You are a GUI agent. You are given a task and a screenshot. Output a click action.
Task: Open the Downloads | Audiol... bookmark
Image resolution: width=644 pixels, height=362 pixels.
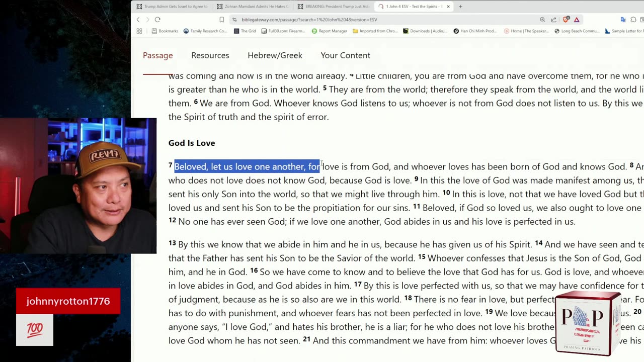(x=425, y=31)
